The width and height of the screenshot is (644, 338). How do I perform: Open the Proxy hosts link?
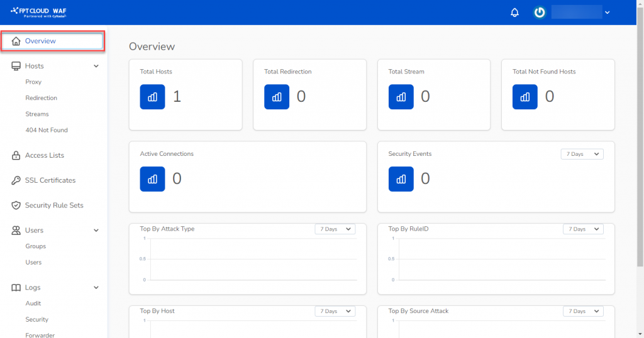tap(33, 82)
